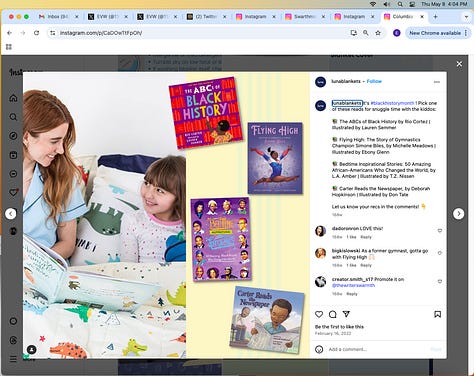This screenshot has width=474, height=376.
Task: Go to previous post arrow
Action: (11, 214)
